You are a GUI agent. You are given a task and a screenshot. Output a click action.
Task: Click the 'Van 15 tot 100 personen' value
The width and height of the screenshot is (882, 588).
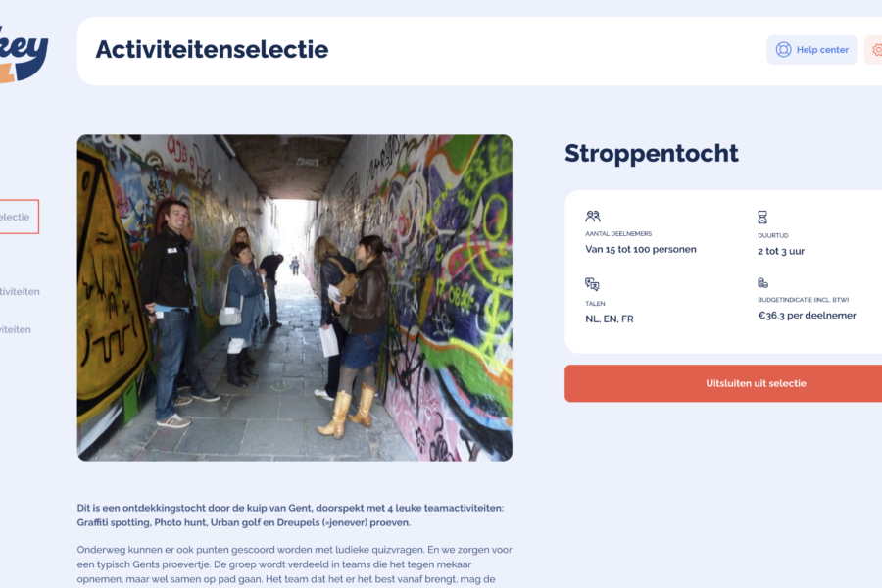tap(641, 250)
